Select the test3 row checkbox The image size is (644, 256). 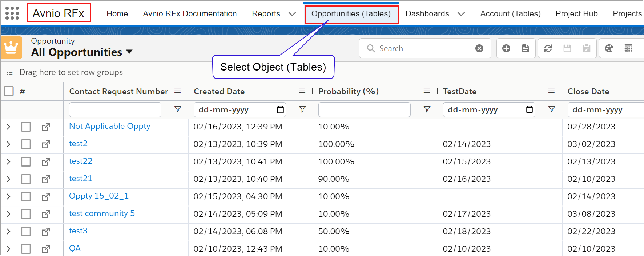point(26,232)
